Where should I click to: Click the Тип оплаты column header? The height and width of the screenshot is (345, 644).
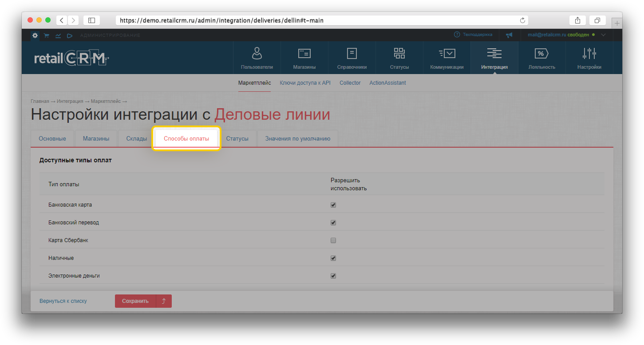(x=64, y=184)
